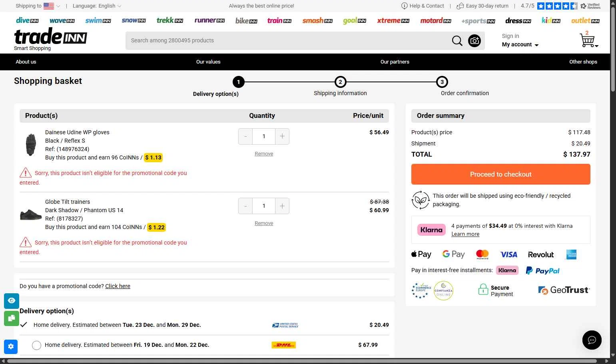Viewport: 616px width, 364px height.
Task: Open the Klarna Learn more link
Action: click(x=465, y=234)
